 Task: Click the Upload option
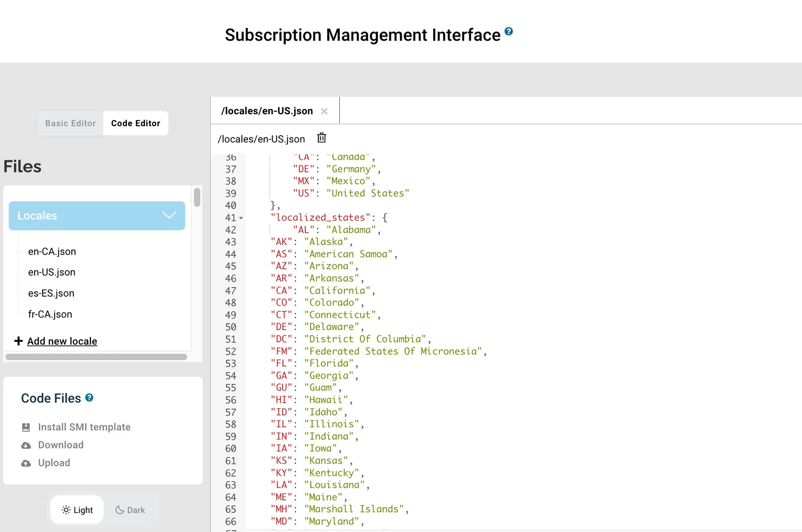click(x=54, y=463)
